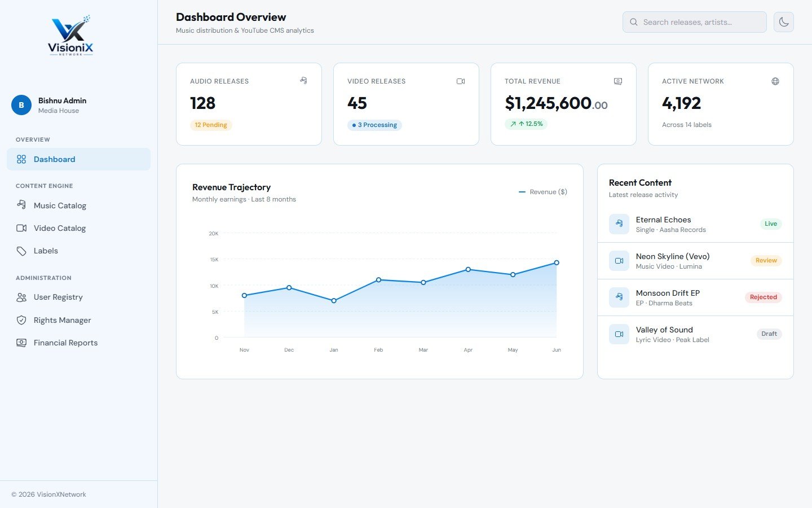Click the Jan data point on chart
This screenshot has width=812, height=508.
pyautogui.click(x=334, y=301)
